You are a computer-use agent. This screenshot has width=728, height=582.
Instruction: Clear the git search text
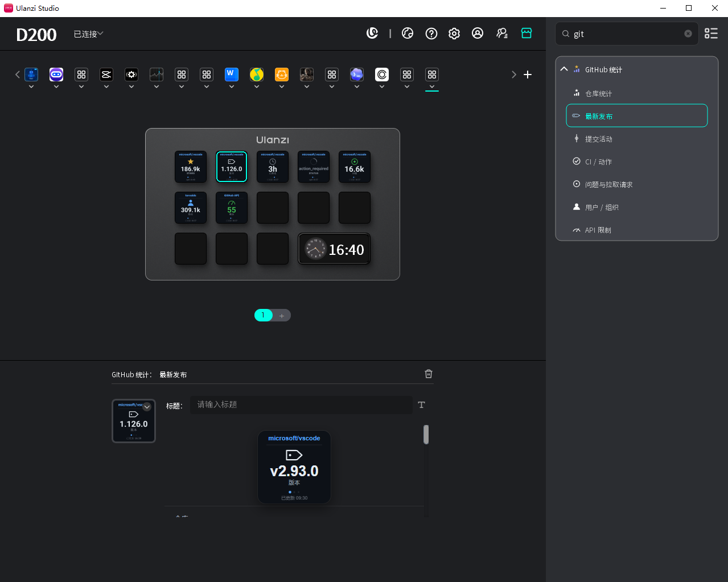[x=688, y=34]
